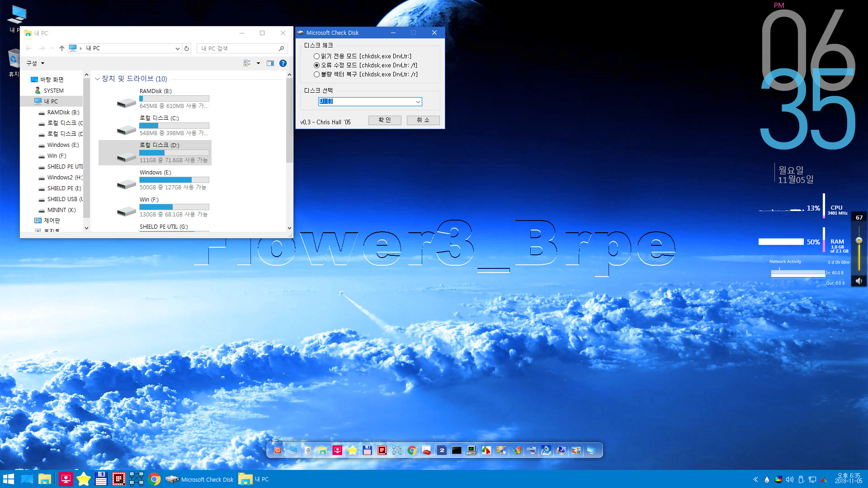Image resolution: width=868 pixels, height=488 pixels.
Task: Click the change view icon in Explorer
Action: click(247, 63)
